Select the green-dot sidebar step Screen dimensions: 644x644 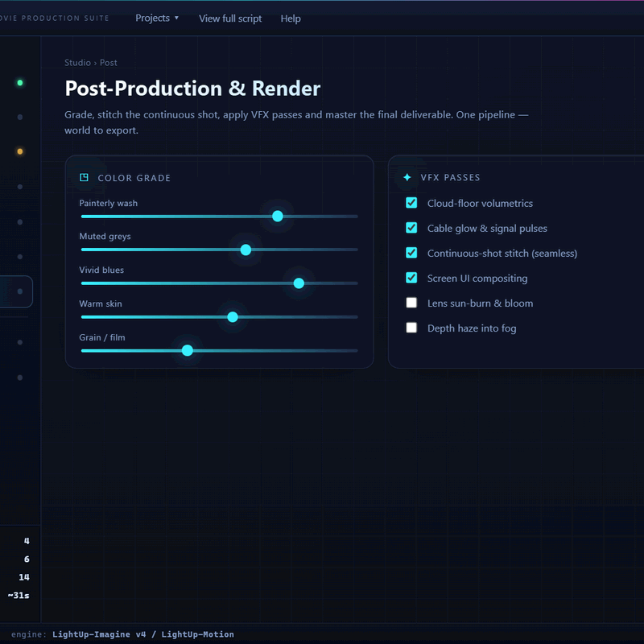click(x=19, y=83)
